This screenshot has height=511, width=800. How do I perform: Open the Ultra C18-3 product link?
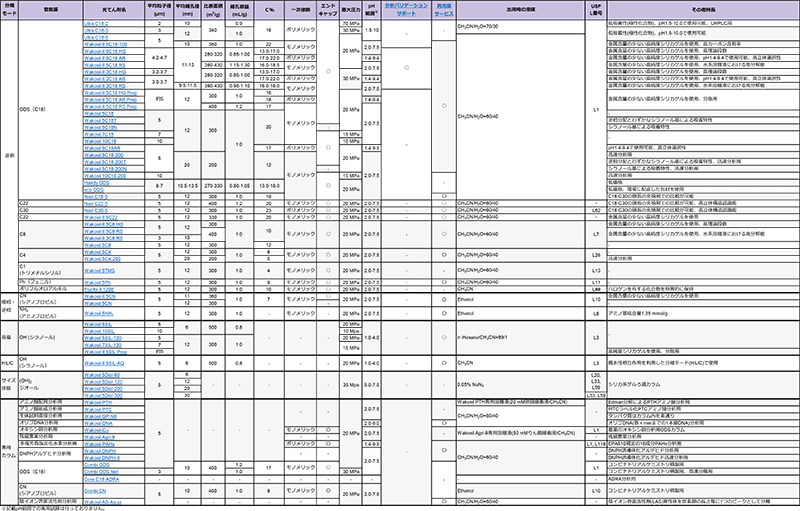tap(96, 31)
